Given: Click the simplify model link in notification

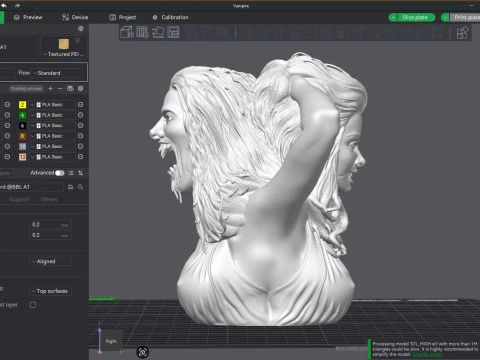Looking at the screenshot, I should (x=428, y=355).
